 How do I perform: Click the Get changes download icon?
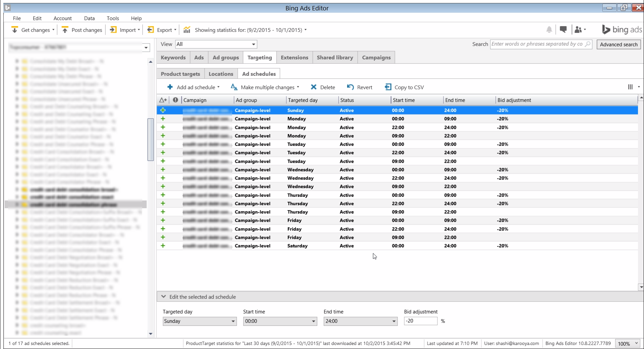[x=14, y=30]
